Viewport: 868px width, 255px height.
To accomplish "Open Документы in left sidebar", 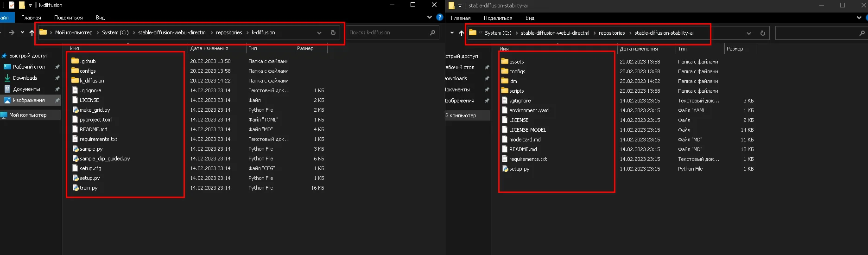I will click(x=26, y=89).
